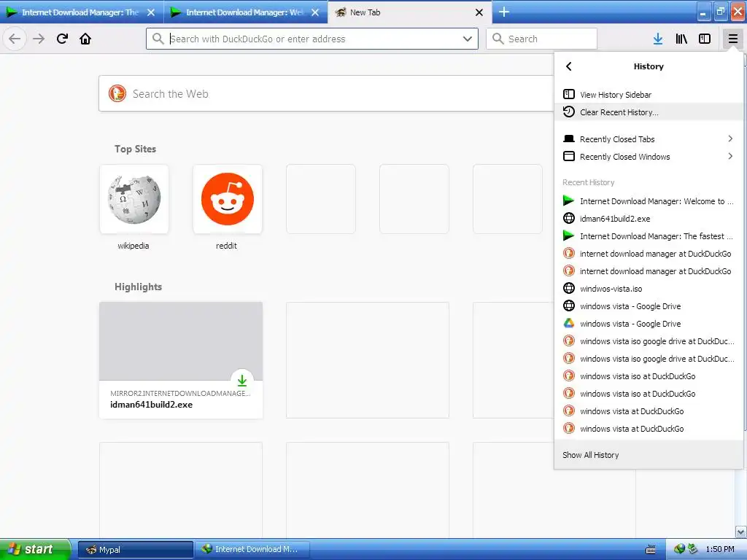Screen dimensions: 747x560
Task: Select View History Sidebar
Action: tap(649, 94)
